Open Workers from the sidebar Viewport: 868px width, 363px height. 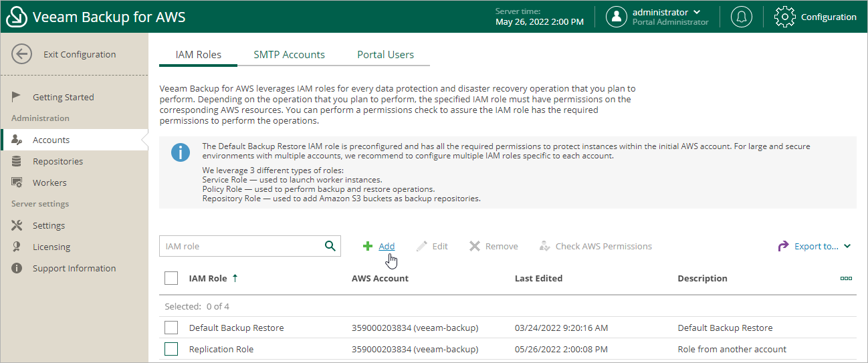[49, 183]
